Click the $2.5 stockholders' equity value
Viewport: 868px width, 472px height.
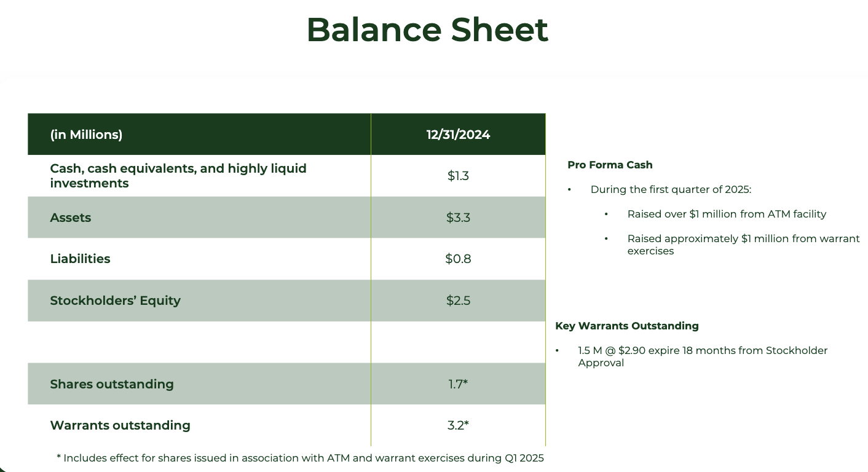pyautogui.click(x=458, y=301)
